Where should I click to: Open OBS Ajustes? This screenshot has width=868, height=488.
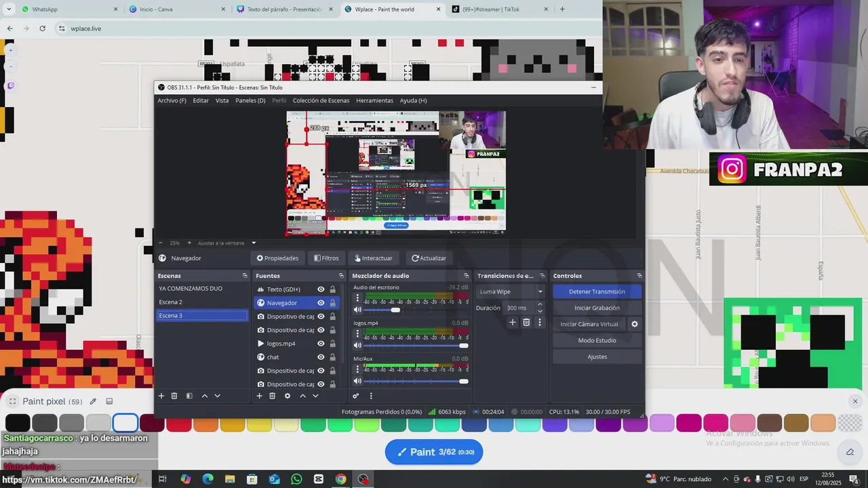597,357
